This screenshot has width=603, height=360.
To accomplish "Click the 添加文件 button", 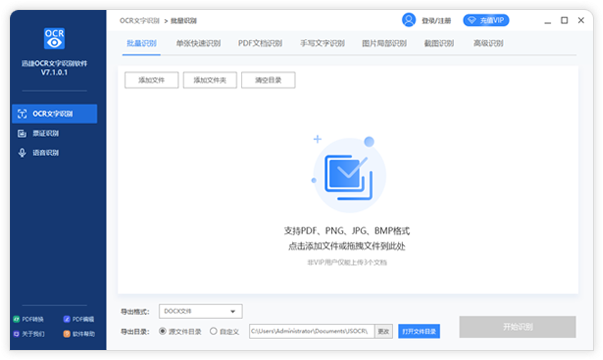I will (152, 80).
